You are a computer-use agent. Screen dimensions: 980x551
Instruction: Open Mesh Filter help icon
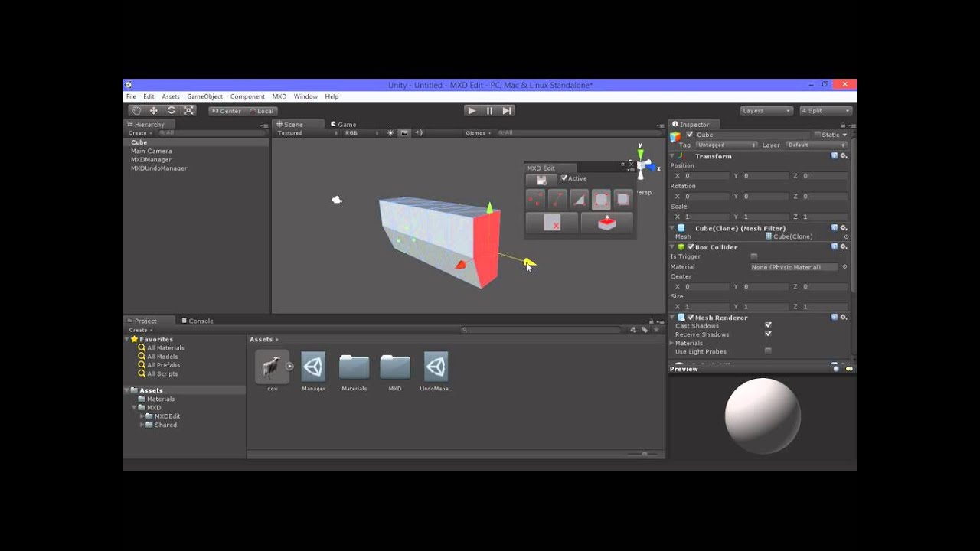coord(834,228)
